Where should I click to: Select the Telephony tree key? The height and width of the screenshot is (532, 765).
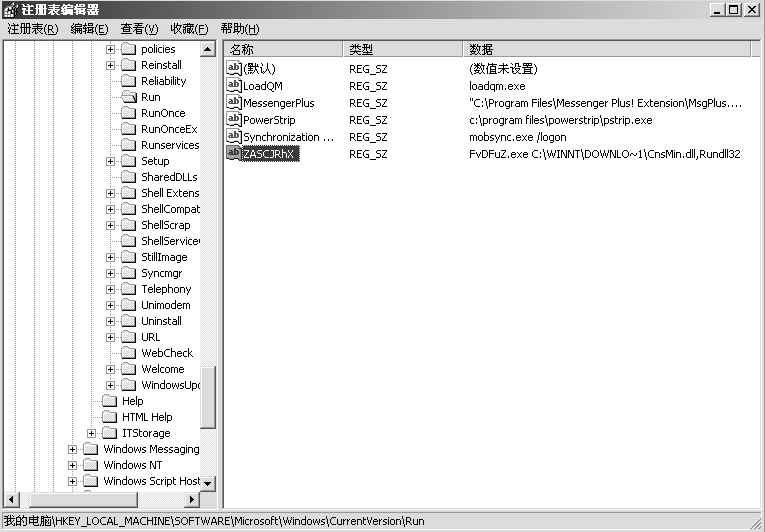click(166, 289)
